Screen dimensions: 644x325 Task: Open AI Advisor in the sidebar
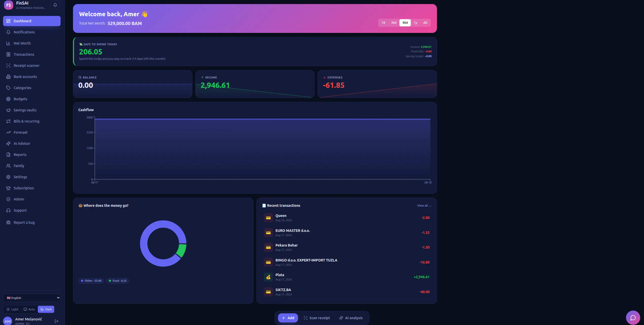32,144
